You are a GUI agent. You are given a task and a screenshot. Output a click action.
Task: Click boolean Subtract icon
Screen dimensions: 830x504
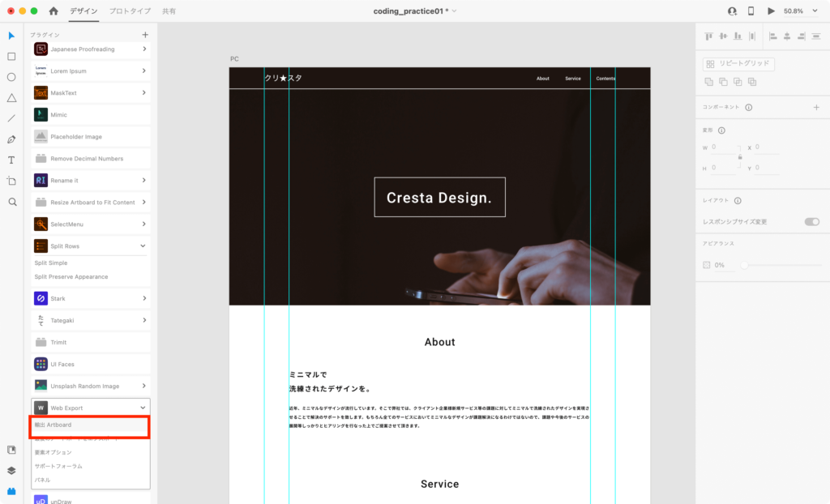(723, 82)
